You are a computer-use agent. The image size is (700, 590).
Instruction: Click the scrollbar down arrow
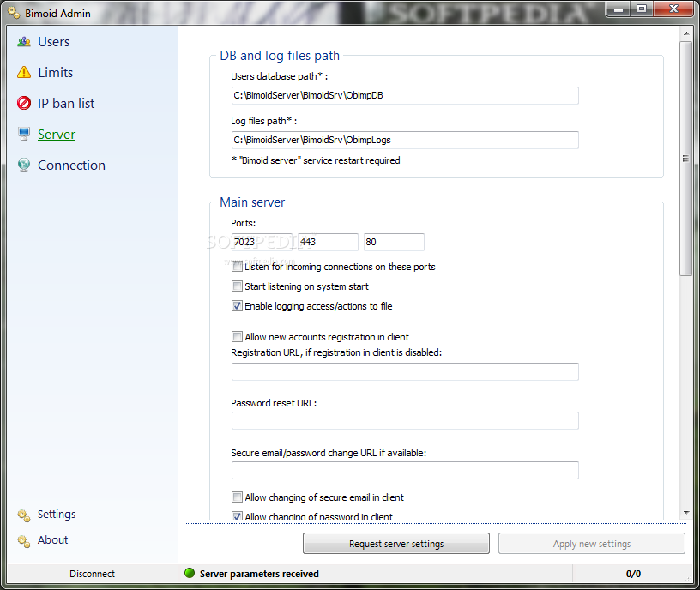[x=686, y=513]
